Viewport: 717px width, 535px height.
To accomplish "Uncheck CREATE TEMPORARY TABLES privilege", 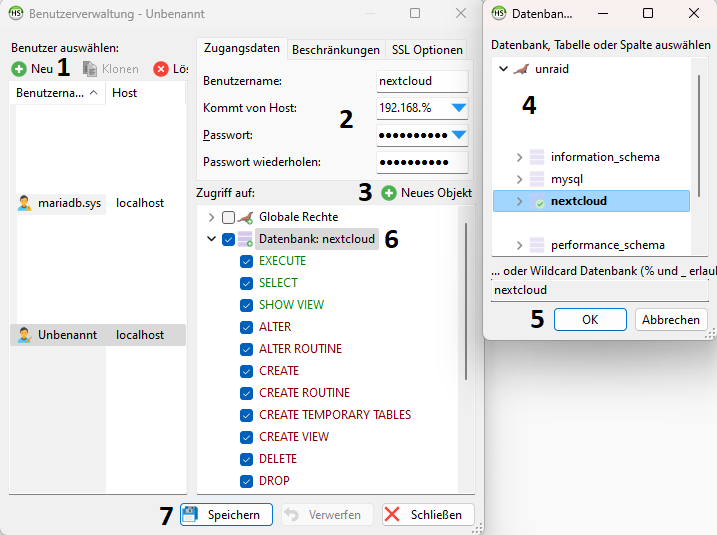I will click(x=246, y=415).
